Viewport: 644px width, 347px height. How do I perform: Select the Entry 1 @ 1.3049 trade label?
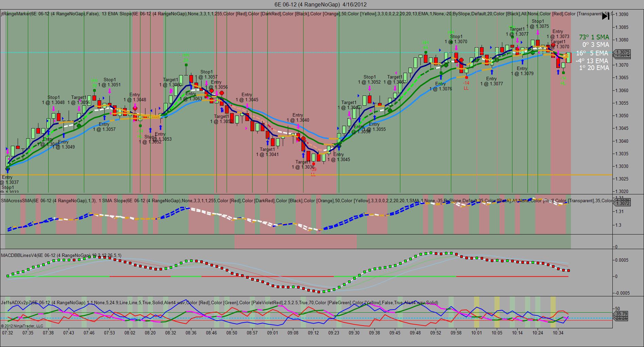(64, 144)
